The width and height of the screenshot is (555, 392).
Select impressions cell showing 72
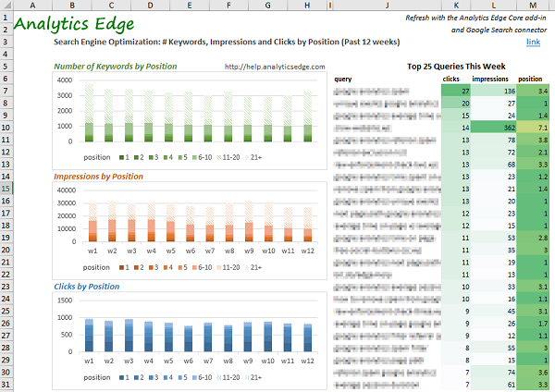[x=493, y=153]
